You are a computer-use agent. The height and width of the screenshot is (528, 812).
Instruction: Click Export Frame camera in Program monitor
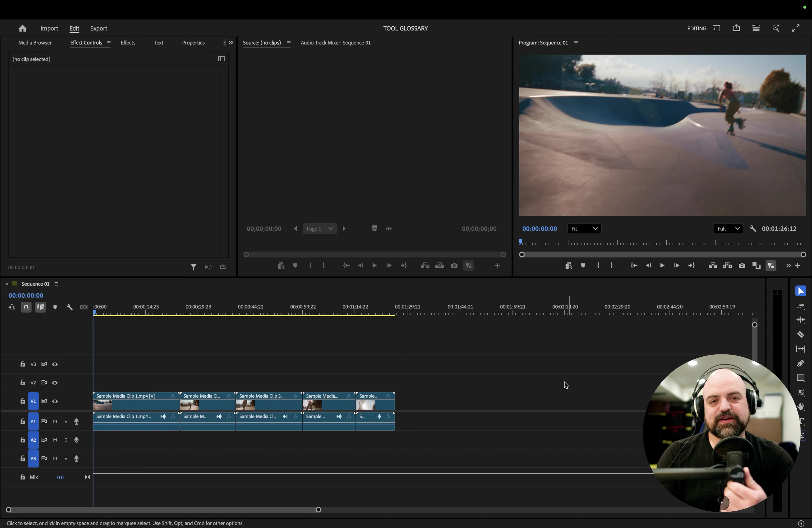[742, 266]
